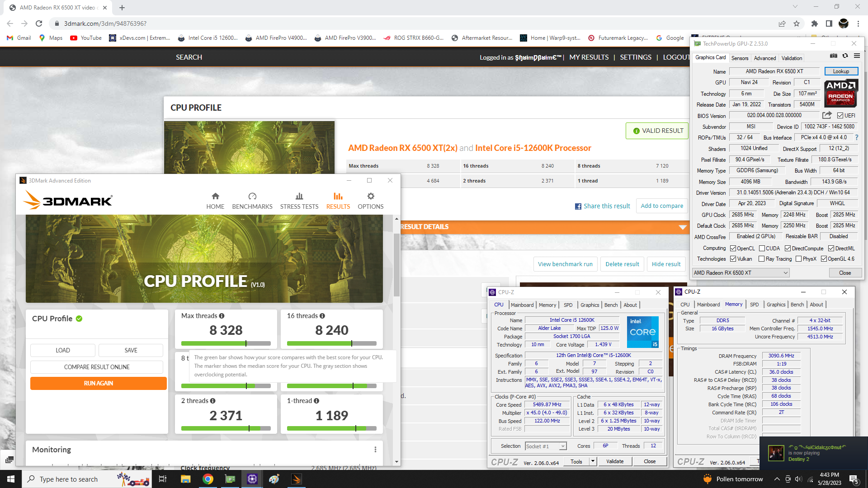Image resolution: width=868 pixels, height=488 pixels.
Task: Click 2 threads info icon
Action: coord(213,401)
